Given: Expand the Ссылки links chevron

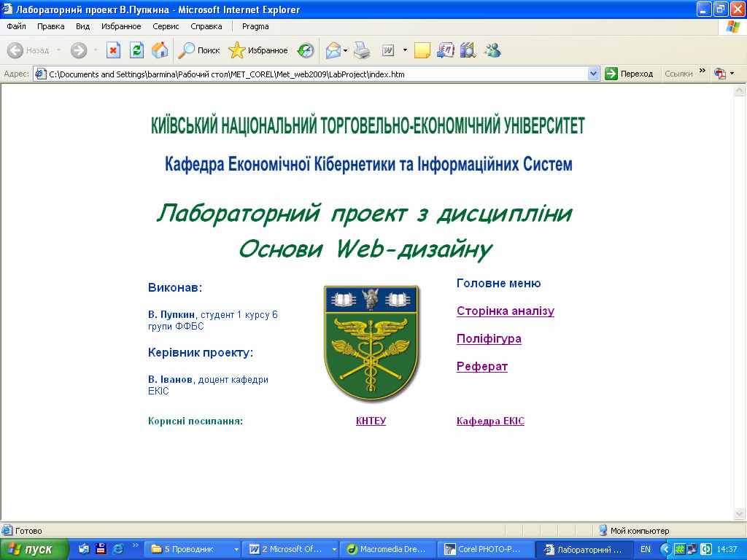Looking at the screenshot, I should pyautogui.click(x=703, y=71).
